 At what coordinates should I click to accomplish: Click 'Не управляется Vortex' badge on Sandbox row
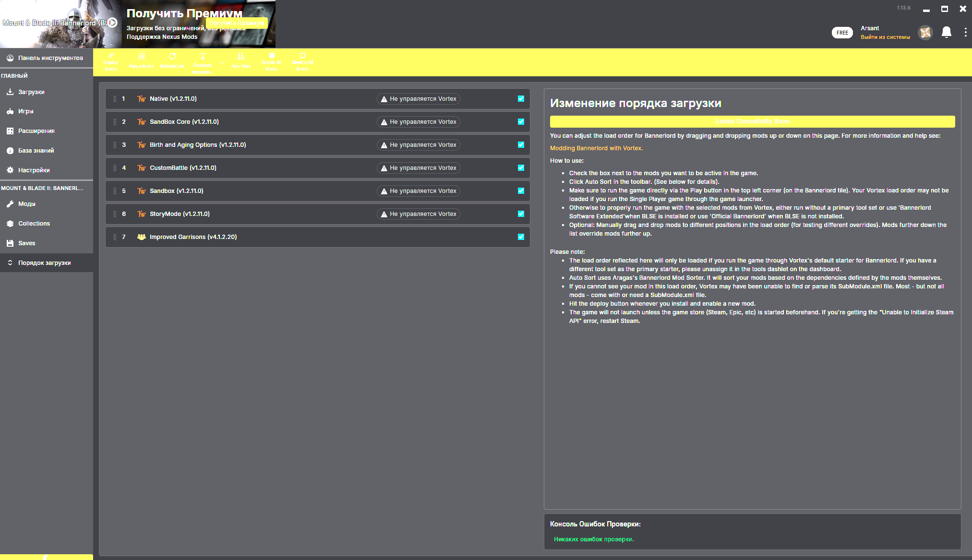click(x=418, y=191)
